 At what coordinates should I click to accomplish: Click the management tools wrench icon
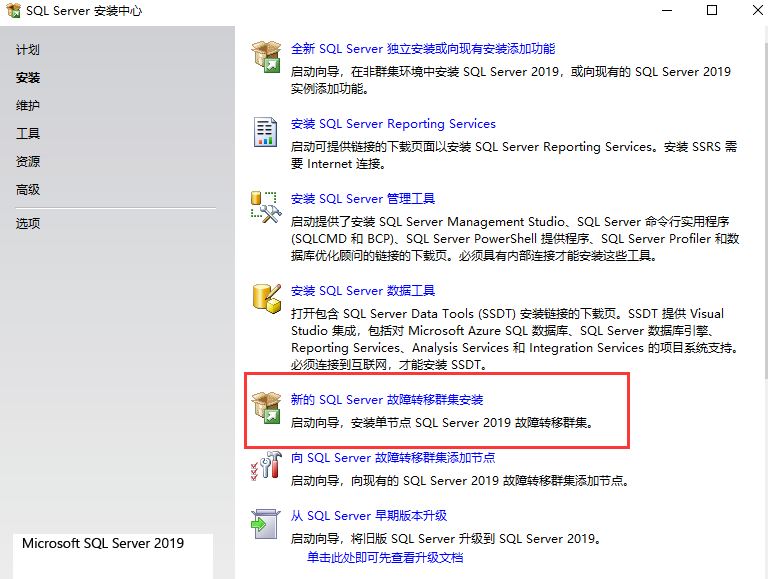click(x=266, y=207)
